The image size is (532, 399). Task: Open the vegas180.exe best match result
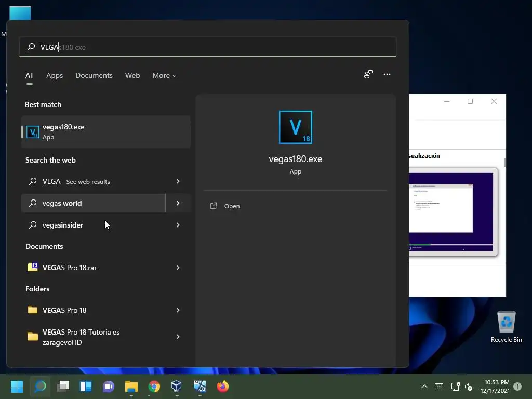pos(106,131)
